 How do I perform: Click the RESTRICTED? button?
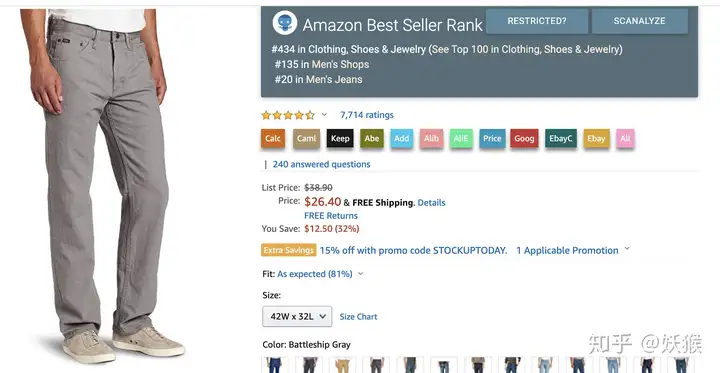537,21
